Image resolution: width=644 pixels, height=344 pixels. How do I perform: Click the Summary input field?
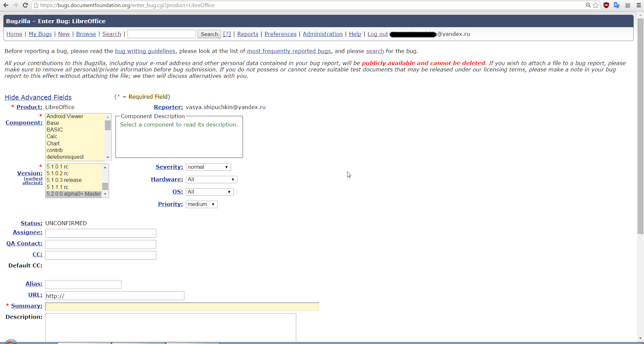click(x=182, y=307)
